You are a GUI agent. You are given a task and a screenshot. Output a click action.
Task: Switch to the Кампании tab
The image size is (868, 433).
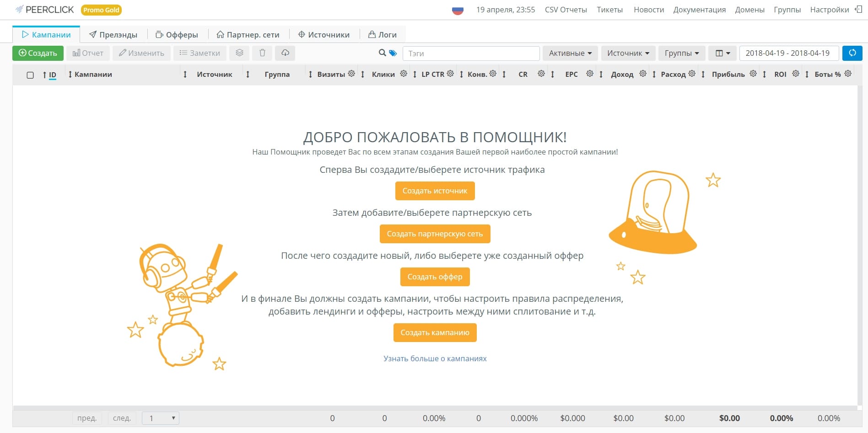[x=46, y=35]
